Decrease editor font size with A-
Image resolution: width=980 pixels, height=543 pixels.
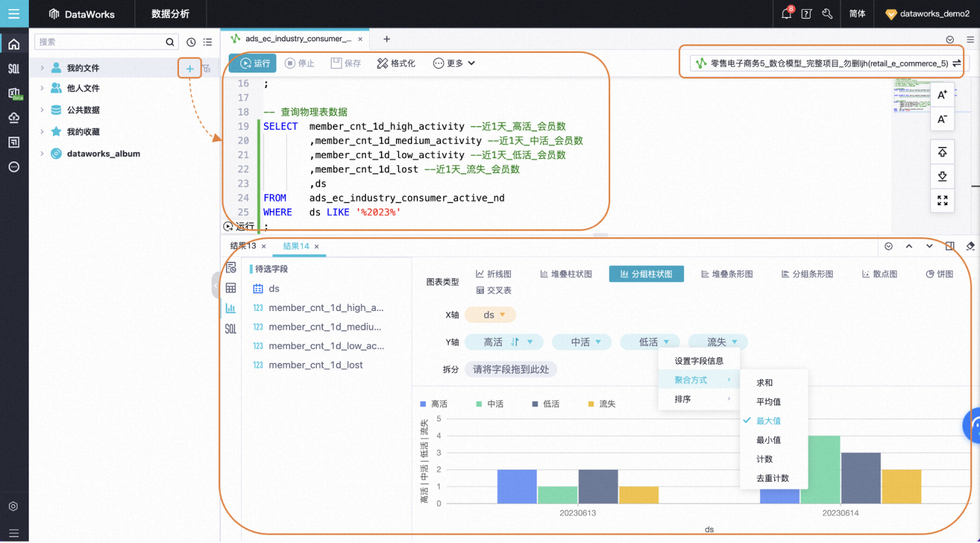pos(942,119)
